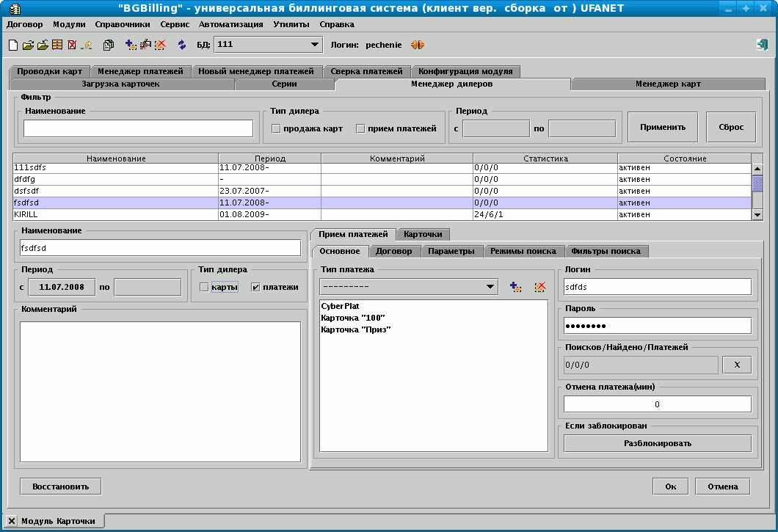Viewport: 778px width, 532px height.
Task: Click the Разблокировать button
Action: point(657,443)
